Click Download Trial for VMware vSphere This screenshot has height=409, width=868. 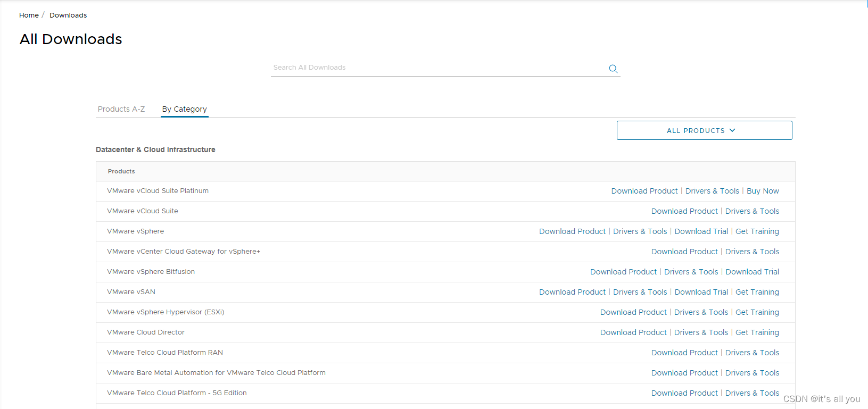pyautogui.click(x=701, y=231)
